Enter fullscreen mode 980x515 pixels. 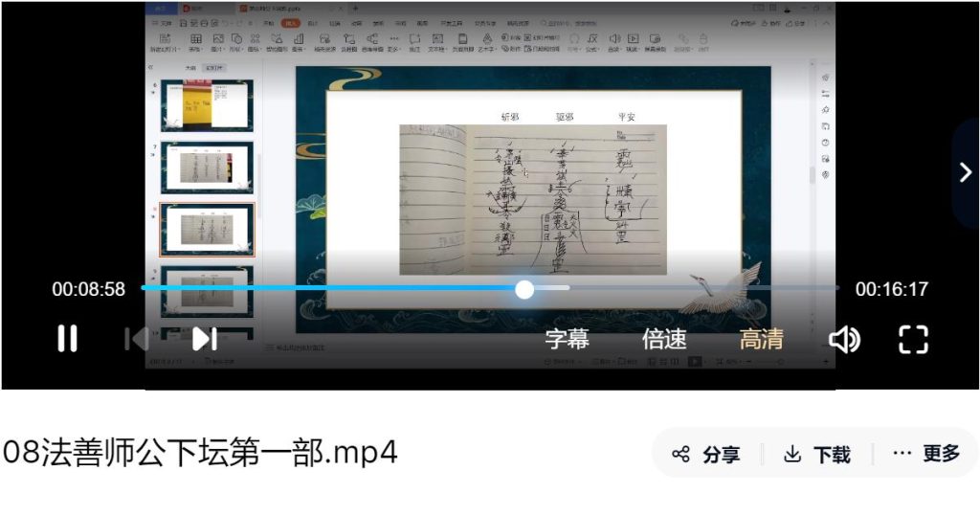click(913, 339)
